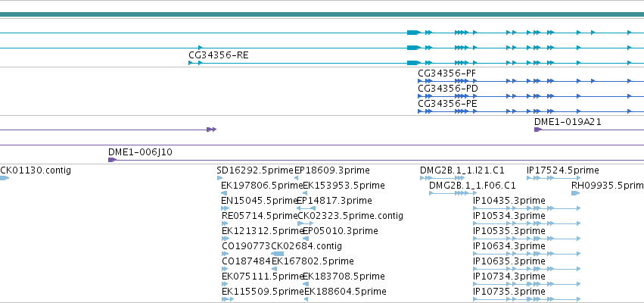644x303 pixels.
Task: Click the teal chromosome bar at top
Action: click(322, 15)
